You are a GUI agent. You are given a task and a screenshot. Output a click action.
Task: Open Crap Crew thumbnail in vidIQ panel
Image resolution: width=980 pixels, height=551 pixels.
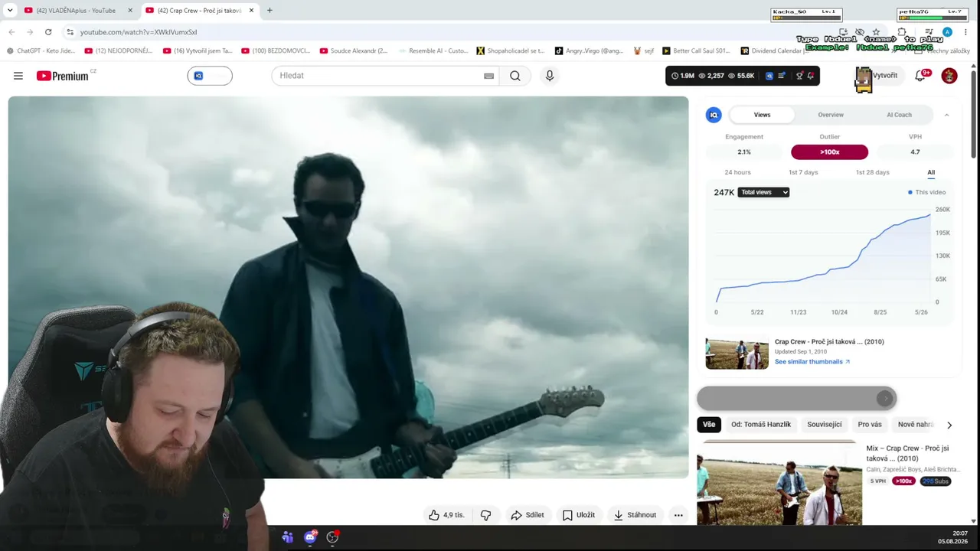click(x=737, y=352)
